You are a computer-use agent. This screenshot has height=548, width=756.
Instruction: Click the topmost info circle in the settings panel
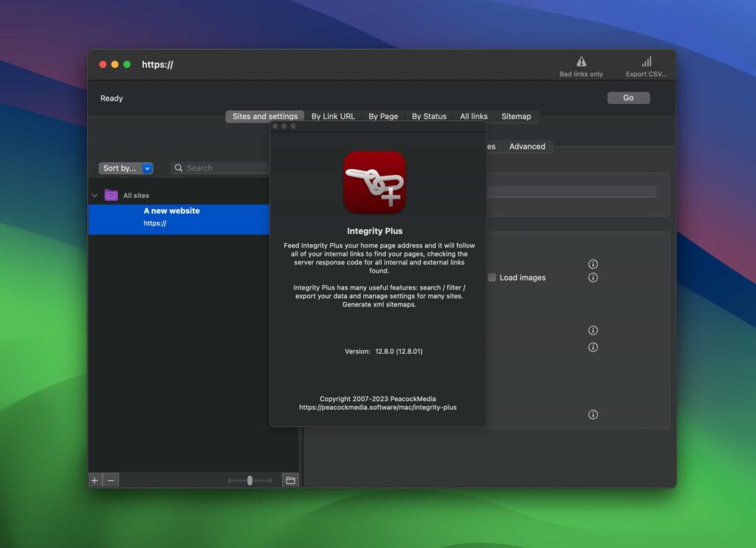pyautogui.click(x=593, y=264)
